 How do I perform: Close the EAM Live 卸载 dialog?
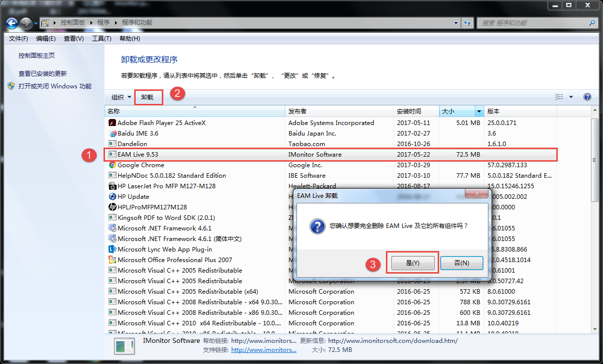(476, 194)
